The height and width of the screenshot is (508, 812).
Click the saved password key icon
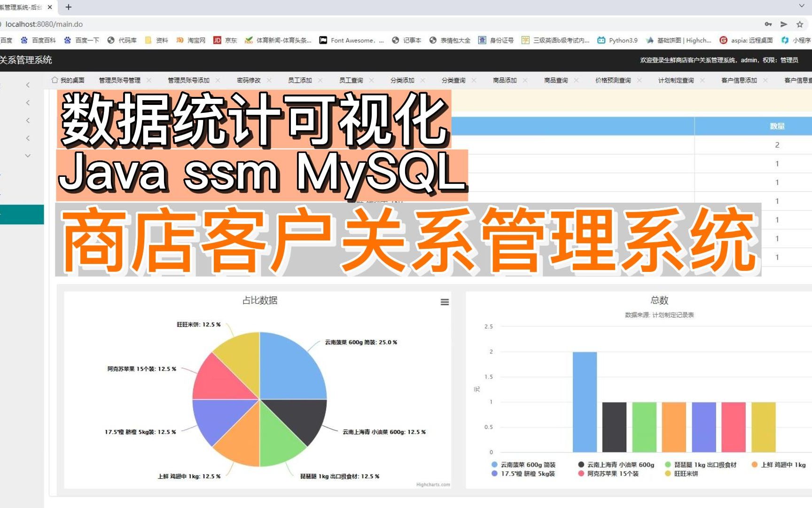(768, 24)
